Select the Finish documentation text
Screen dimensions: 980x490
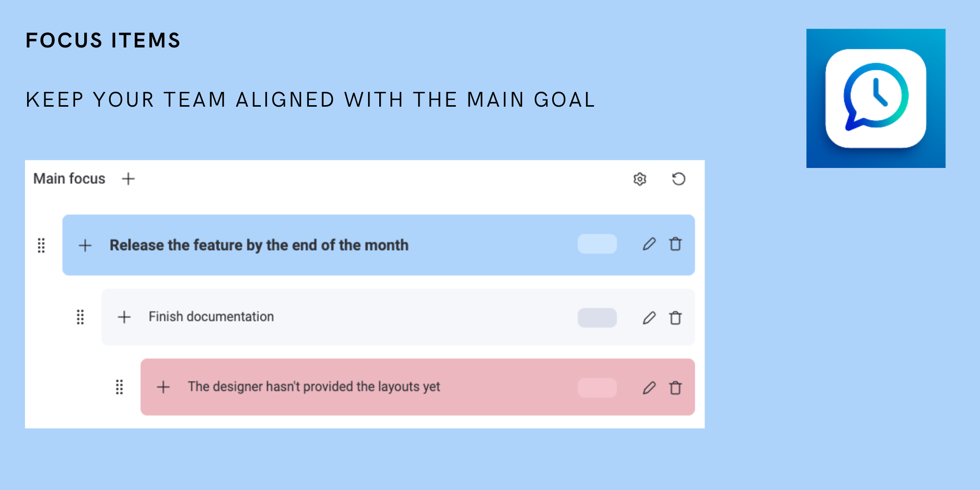(x=211, y=316)
